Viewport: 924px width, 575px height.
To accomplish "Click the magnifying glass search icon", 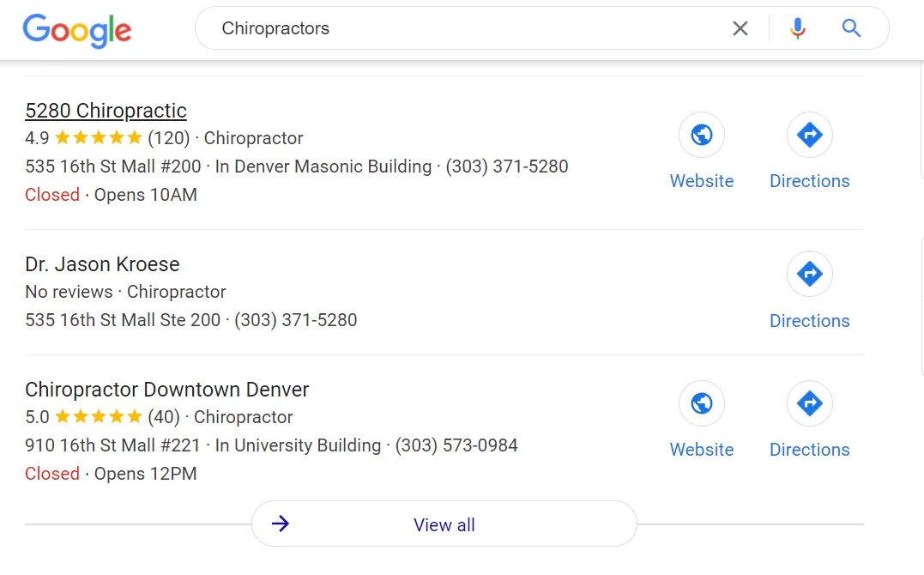I will coord(851,28).
